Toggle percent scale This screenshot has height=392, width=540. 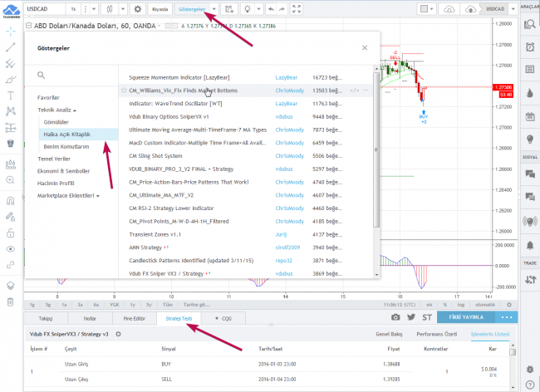pos(445,305)
